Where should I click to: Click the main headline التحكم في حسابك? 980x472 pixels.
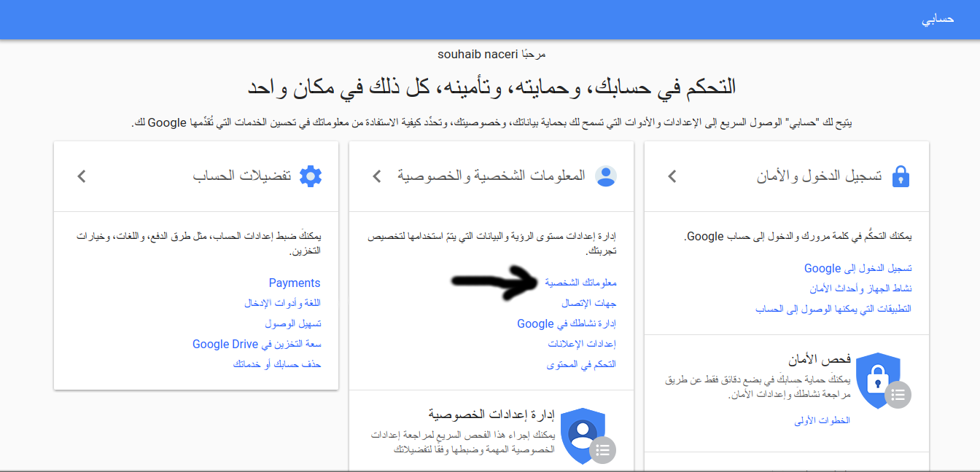pos(490,87)
